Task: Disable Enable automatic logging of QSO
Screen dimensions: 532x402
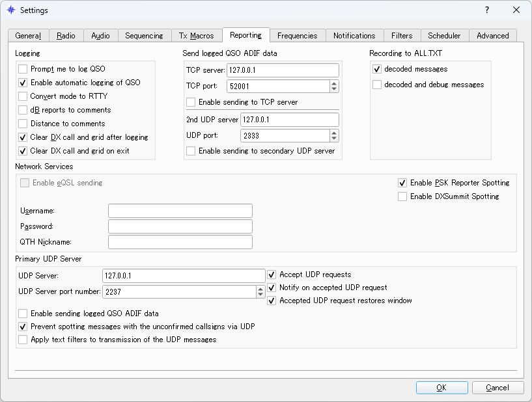Action: tap(23, 83)
